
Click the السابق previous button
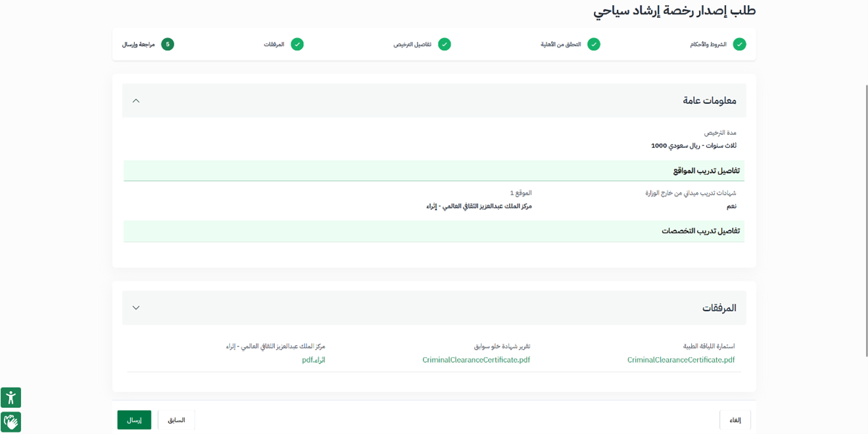[176, 420]
